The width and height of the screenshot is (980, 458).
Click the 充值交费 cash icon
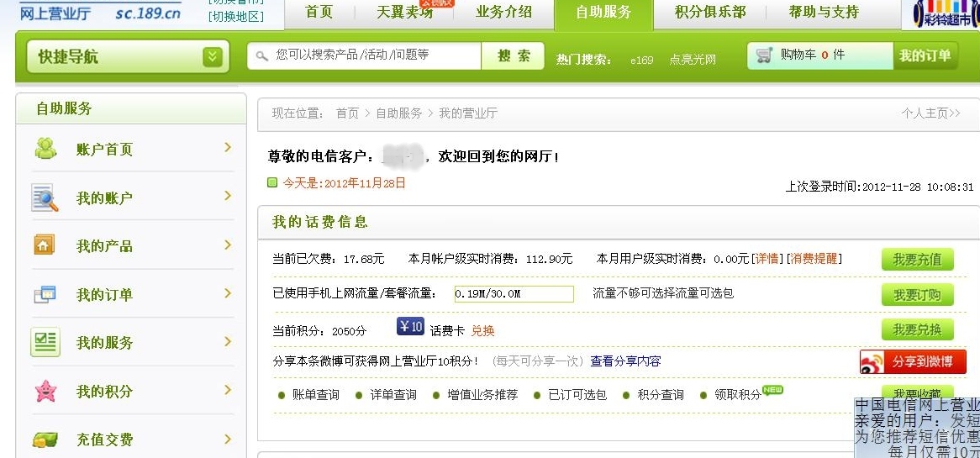tap(45, 440)
